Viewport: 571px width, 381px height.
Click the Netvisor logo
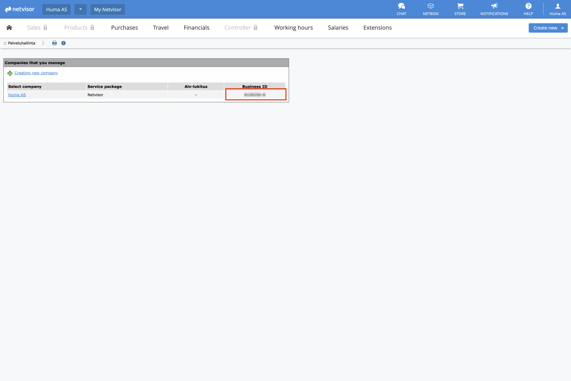point(20,9)
